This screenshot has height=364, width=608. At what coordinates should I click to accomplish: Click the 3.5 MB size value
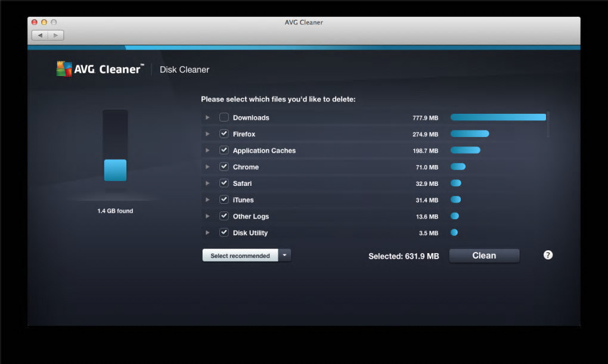429,233
